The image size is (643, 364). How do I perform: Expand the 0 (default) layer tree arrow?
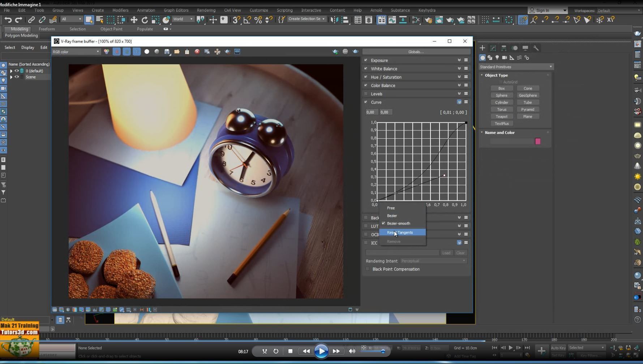11,71
